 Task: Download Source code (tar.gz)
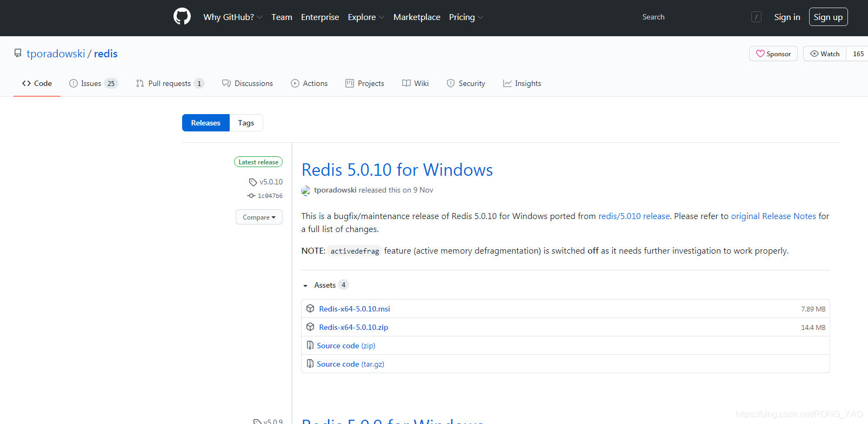(350, 364)
